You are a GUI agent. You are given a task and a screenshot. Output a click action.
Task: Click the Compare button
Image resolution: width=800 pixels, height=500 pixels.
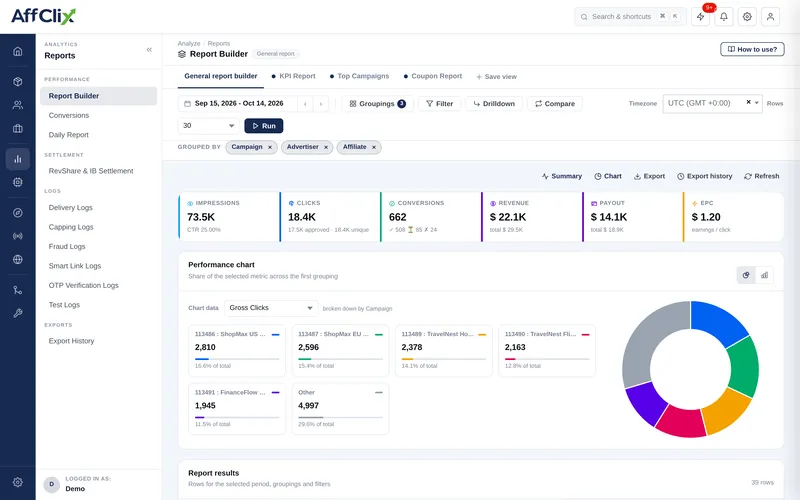555,104
